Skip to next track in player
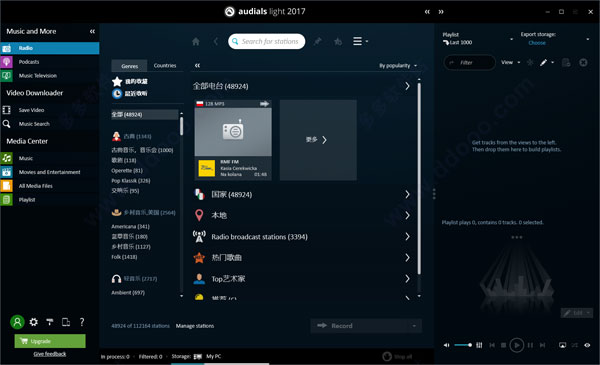This screenshot has width=600, height=365. [542, 345]
